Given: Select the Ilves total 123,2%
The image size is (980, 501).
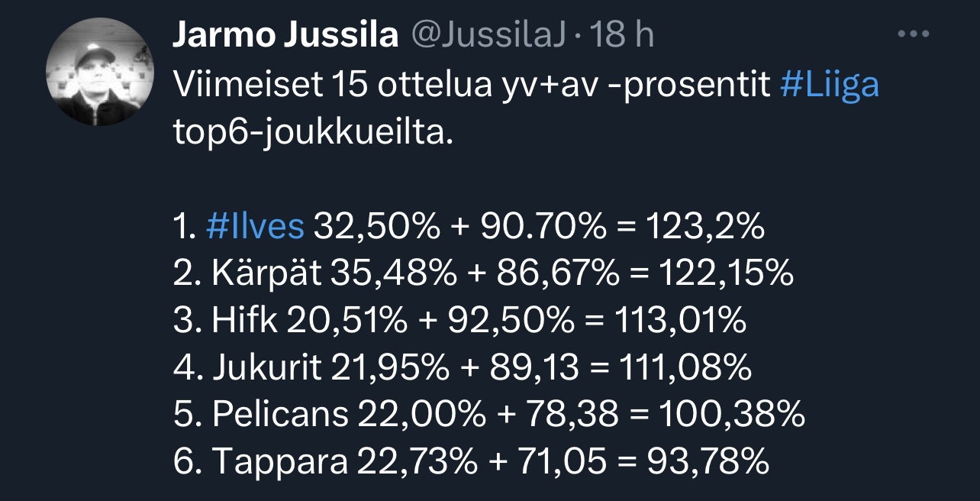Looking at the screenshot, I should coord(704,227).
